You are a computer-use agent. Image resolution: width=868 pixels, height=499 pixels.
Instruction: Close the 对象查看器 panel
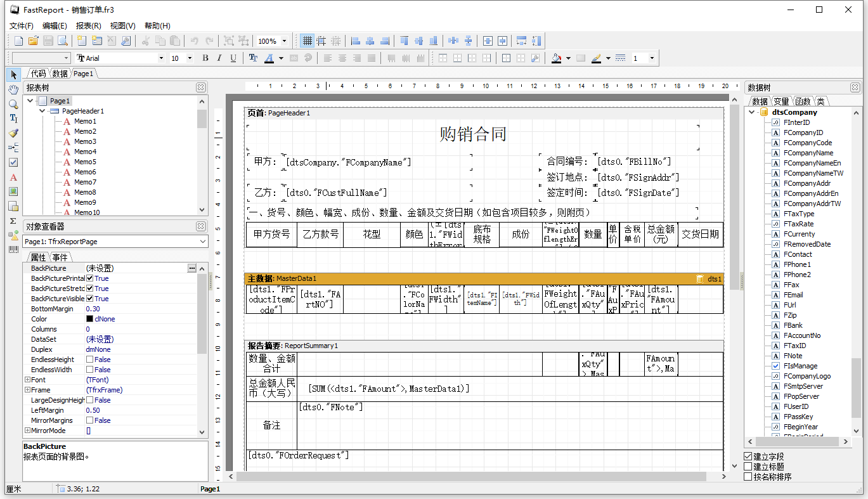200,226
